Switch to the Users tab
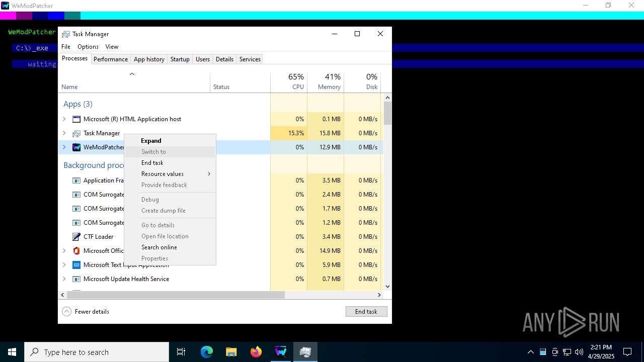The height and width of the screenshot is (362, 644). (203, 59)
